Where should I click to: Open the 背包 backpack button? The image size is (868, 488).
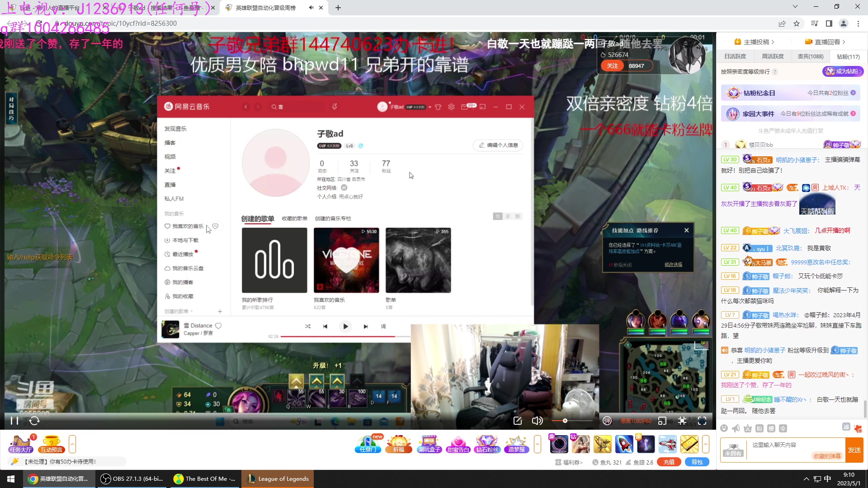pyautogui.click(x=697, y=462)
